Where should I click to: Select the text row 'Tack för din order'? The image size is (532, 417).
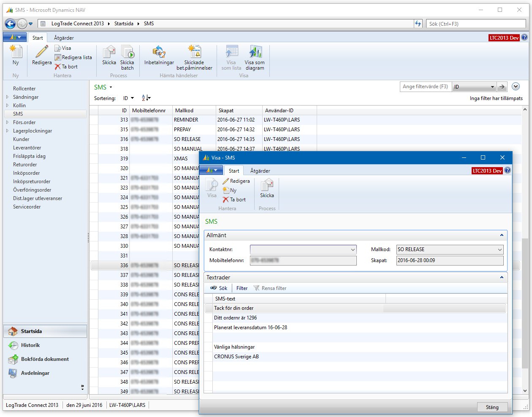click(x=356, y=308)
